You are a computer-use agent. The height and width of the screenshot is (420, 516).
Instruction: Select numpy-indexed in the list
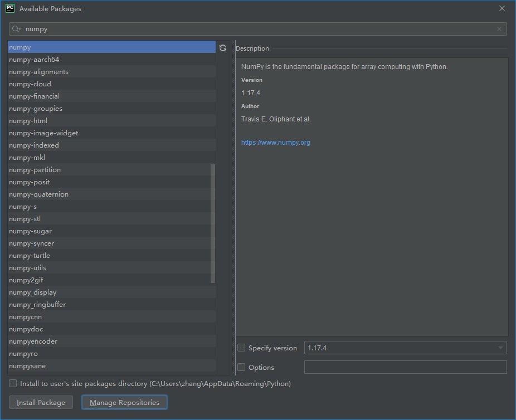point(111,145)
